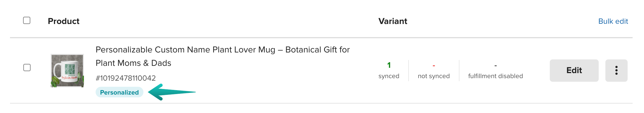Click the dash above fulfillment disabled

(496, 66)
